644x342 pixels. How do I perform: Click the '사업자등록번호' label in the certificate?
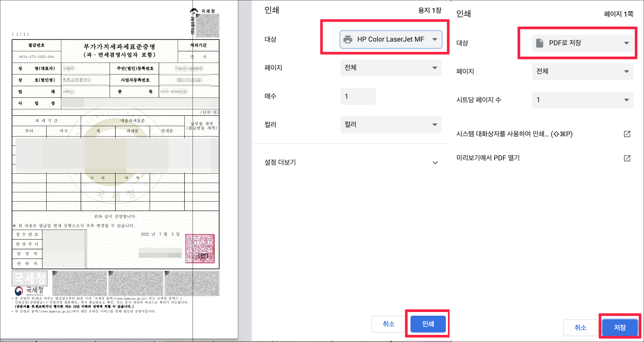(135, 80)
